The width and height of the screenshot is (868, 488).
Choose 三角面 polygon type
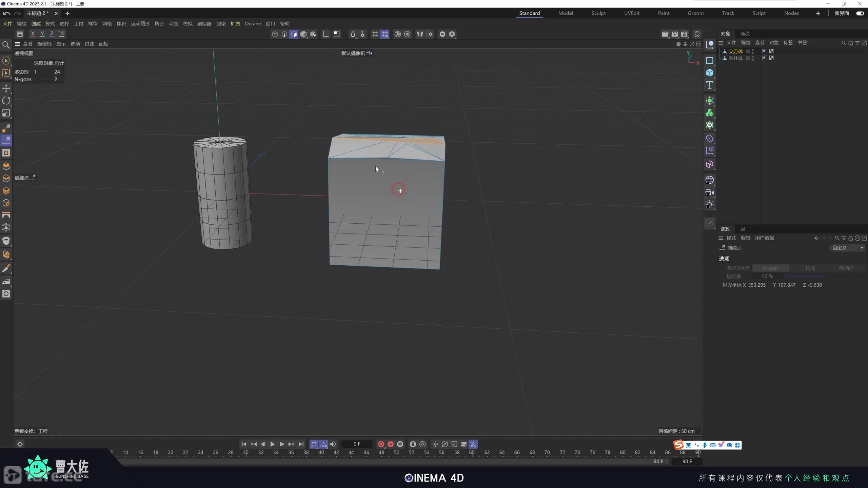coord(808,268)
